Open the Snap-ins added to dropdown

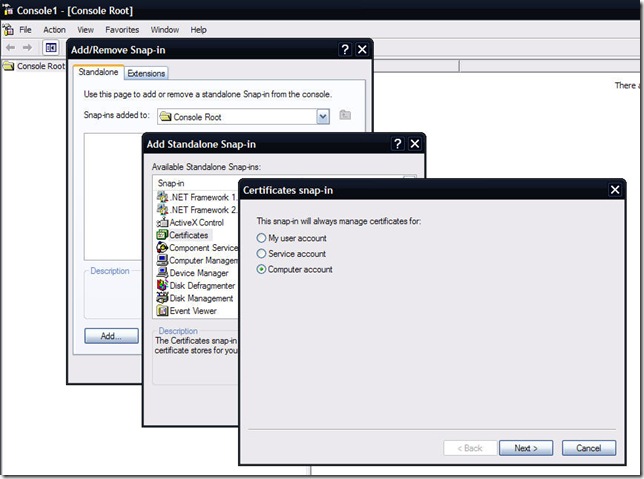tap(323, 117)
